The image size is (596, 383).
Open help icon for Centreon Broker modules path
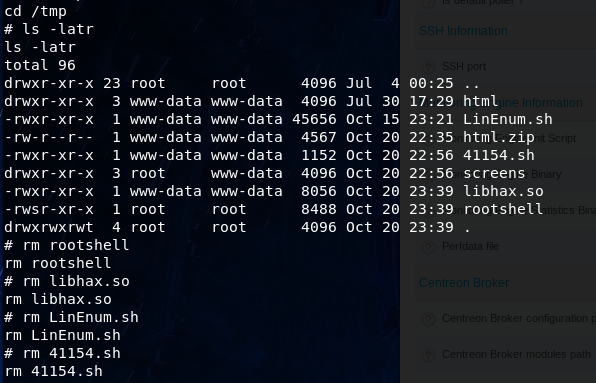(x=428, y=355)
